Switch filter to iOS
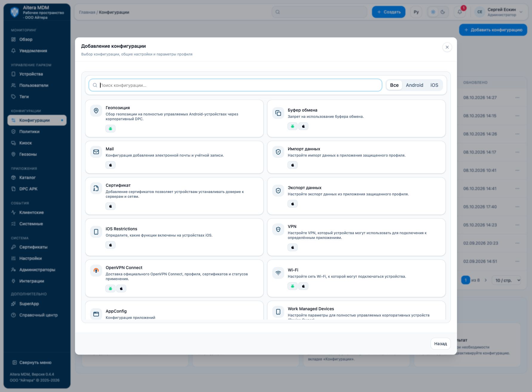Screen dimensions: 532x392 coord(434,85)
